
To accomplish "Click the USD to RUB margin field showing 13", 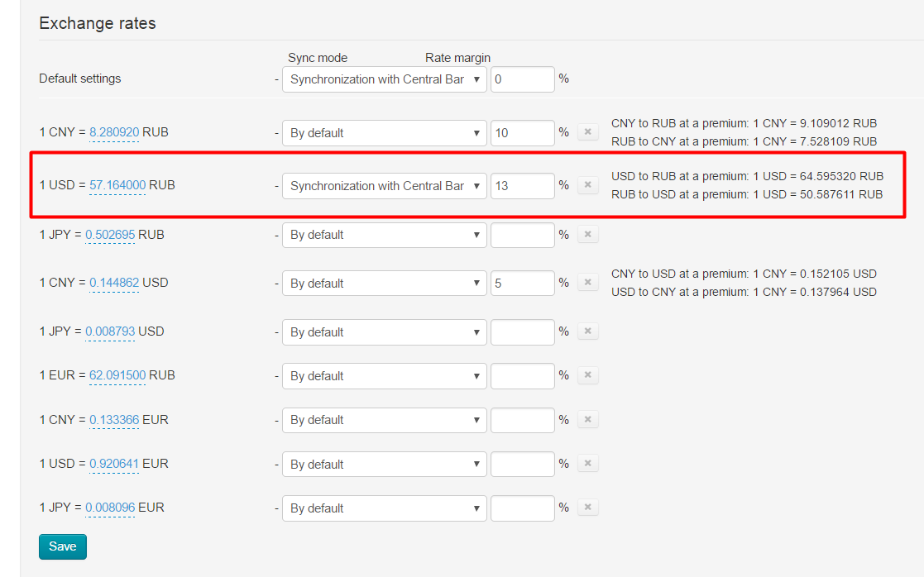I will [522, 185].
